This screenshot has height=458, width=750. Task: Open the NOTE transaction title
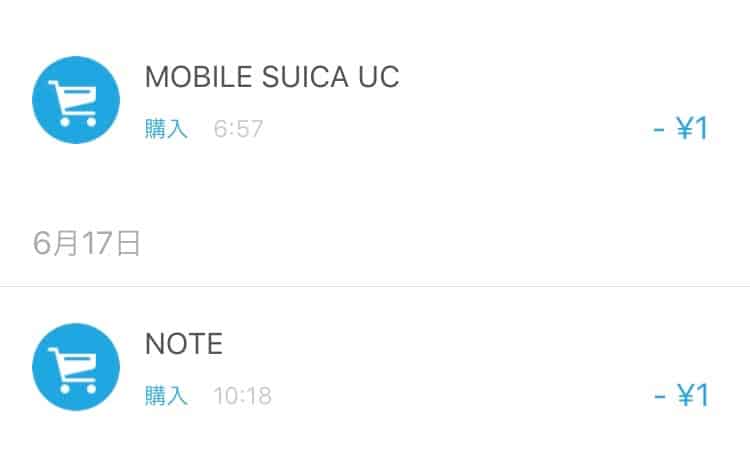(x=184, y=343)
